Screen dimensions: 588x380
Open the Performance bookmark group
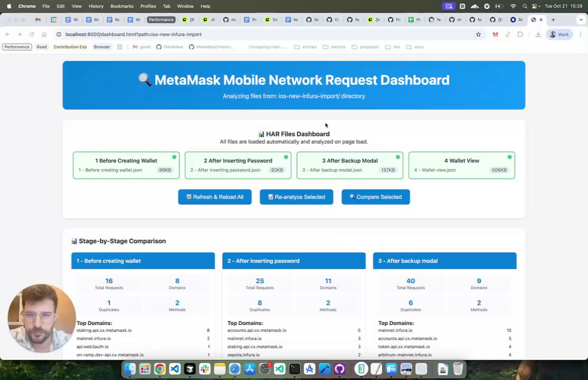tap(17, 47)
